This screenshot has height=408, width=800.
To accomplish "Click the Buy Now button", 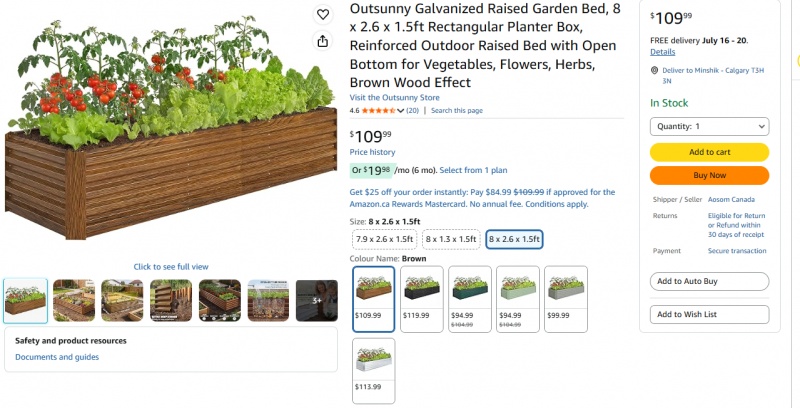I will (x=709, y=175).
